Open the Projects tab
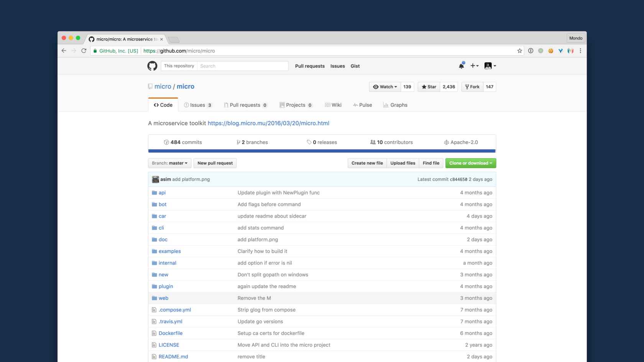 coord(296,105)
